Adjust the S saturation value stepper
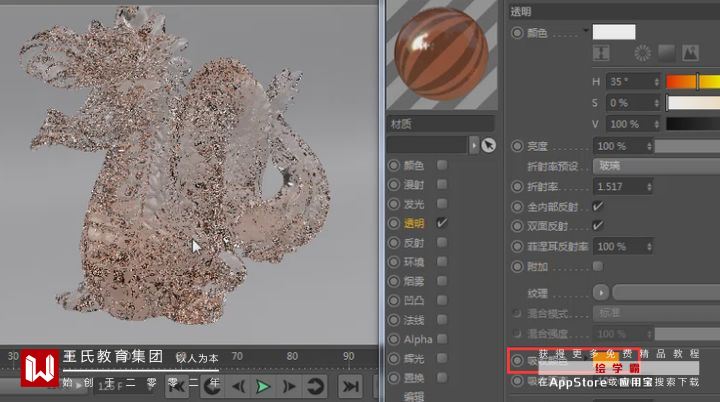This screenshot has height=402, width=720. coord(657,103)
